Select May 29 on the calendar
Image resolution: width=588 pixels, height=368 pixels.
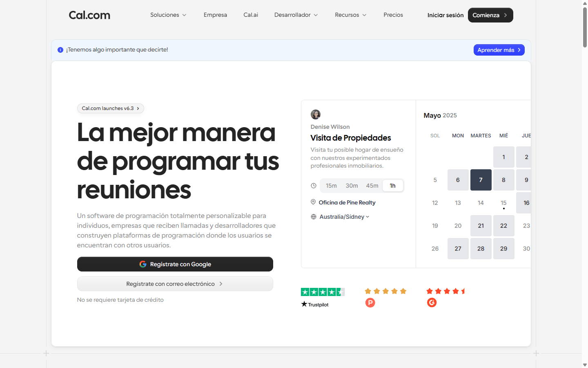tap(504, 249)
